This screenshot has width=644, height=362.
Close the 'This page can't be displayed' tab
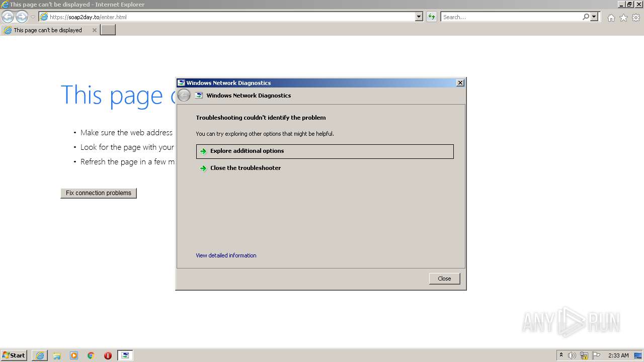click(94, 30)
